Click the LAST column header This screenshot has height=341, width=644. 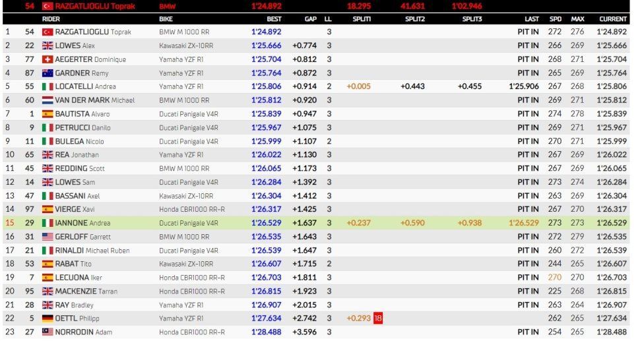532,19
